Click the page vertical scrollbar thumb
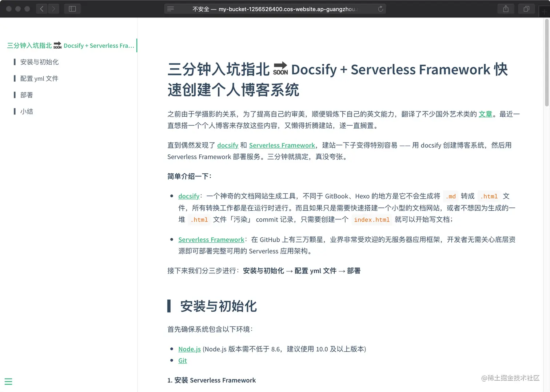The image size is (550, 392). pos(546,62)
